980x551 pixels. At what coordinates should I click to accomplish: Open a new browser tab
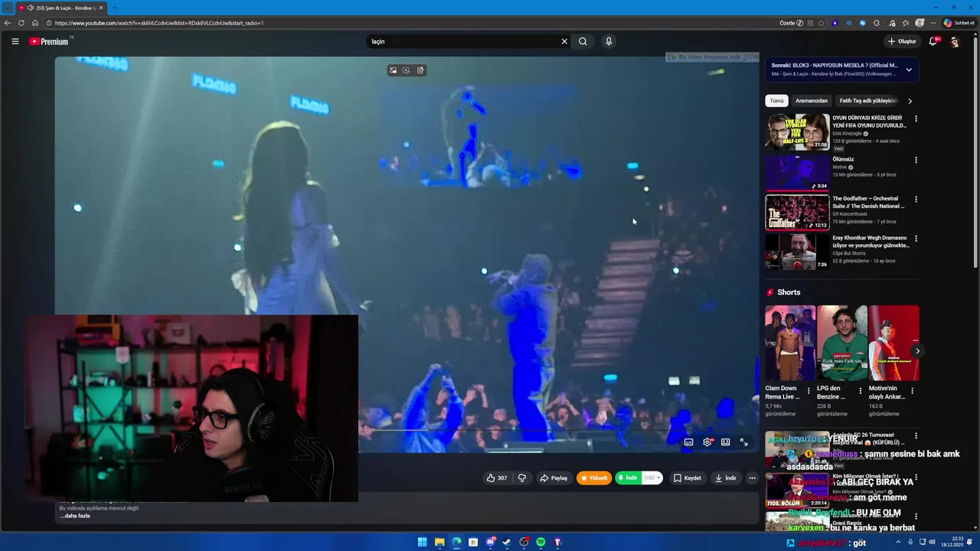point(115,8)
